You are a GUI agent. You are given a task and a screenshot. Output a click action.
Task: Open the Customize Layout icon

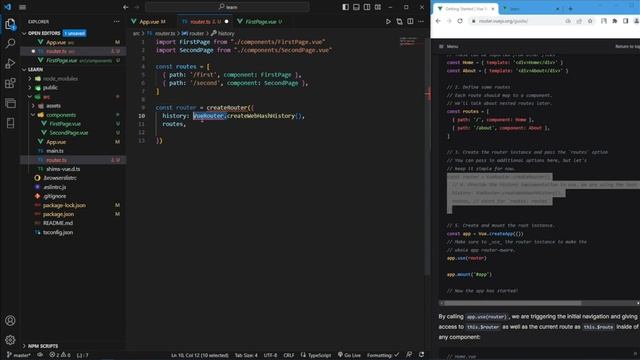[x=378, y=7]
